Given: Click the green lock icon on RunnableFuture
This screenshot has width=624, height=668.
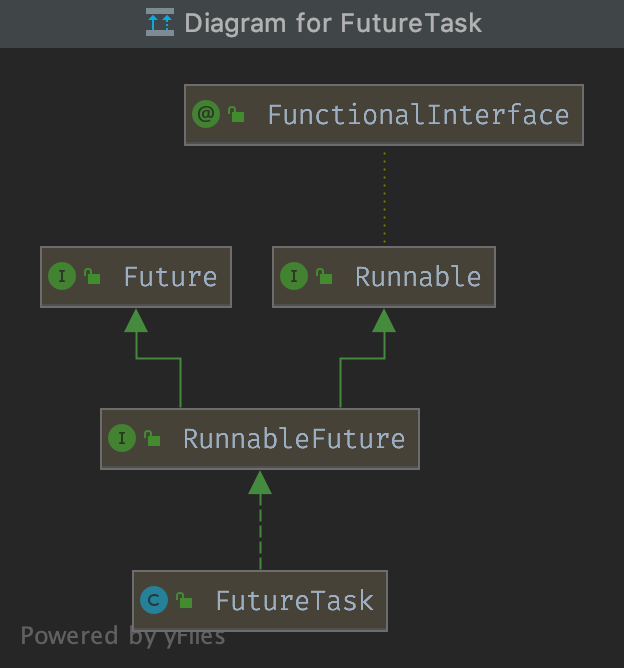Looking at the screenshot, I should 152,438.
